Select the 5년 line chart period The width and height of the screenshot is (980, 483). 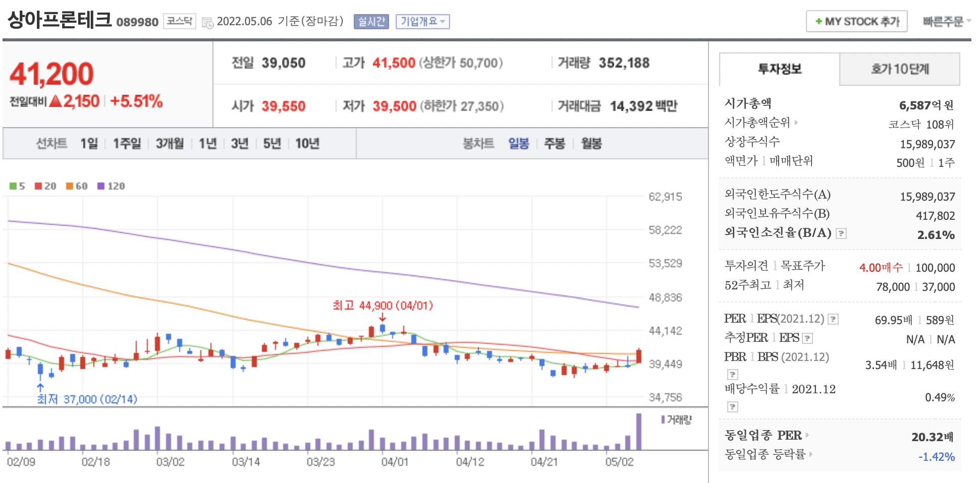click(272, 144)
